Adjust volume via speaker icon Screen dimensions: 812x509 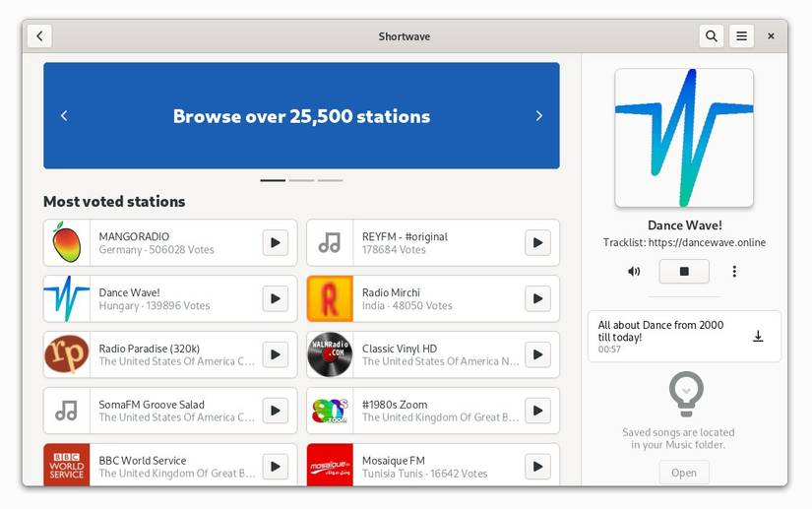(x=634, y=272)
